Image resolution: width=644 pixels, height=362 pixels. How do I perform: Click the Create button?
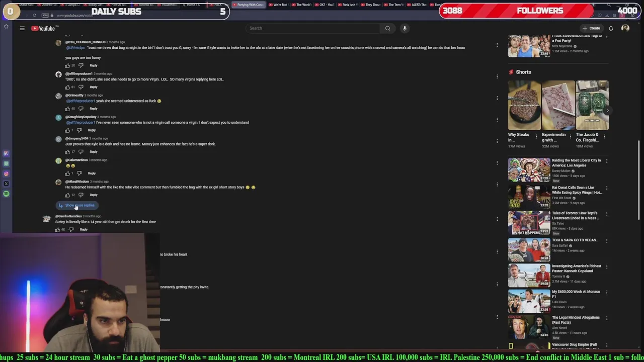591,28
